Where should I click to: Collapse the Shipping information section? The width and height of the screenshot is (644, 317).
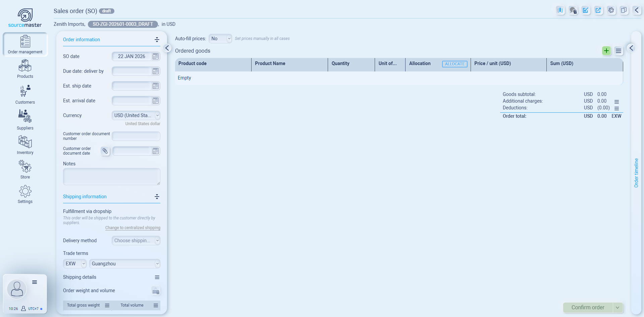click(x=157, y=197)
